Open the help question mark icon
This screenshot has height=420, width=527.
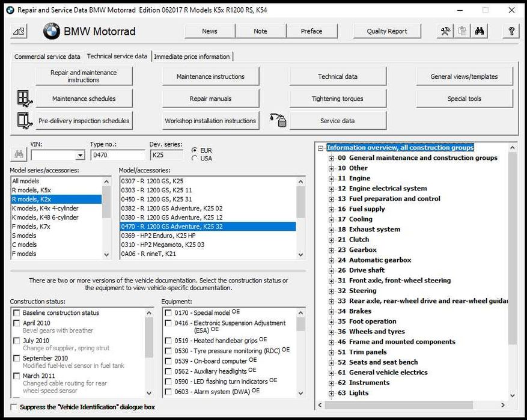click(x=511, y=31)
